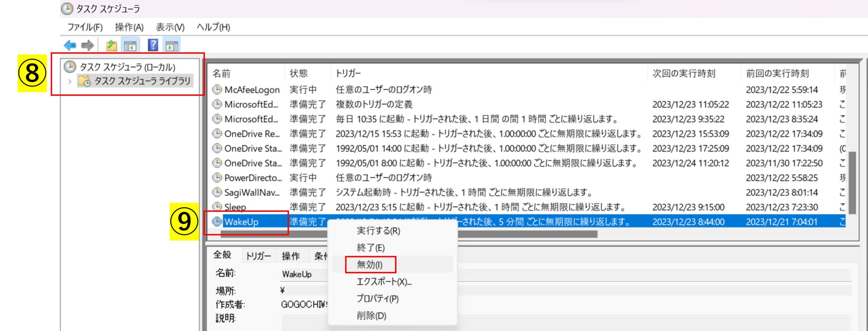Click next run time 2023/12/24 11:20:12

691,163
